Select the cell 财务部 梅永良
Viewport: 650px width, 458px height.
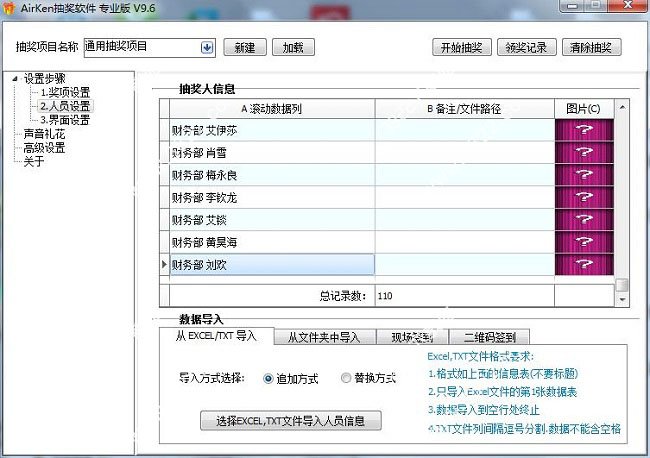pyautogui.click(x=272, y=175)
